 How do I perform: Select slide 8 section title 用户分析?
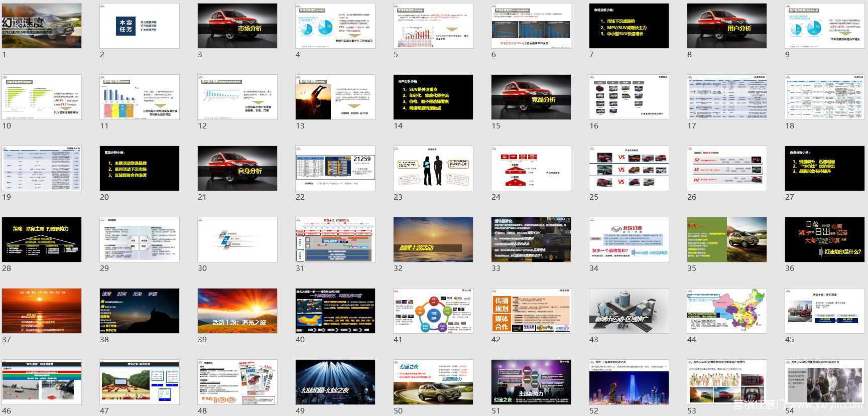click(x=727, y=26)
